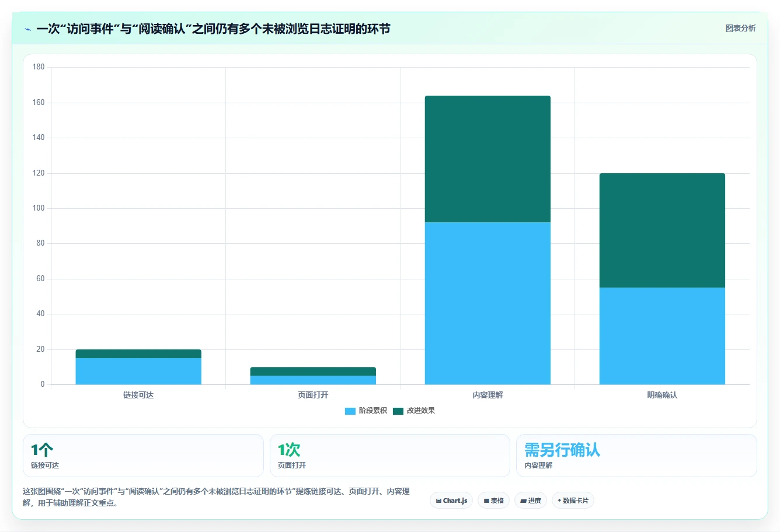Viewport: 780px width, 532px height.
Task: Click the blue segment of the 页面打开 bar
Action: click(x=313, y=380)
